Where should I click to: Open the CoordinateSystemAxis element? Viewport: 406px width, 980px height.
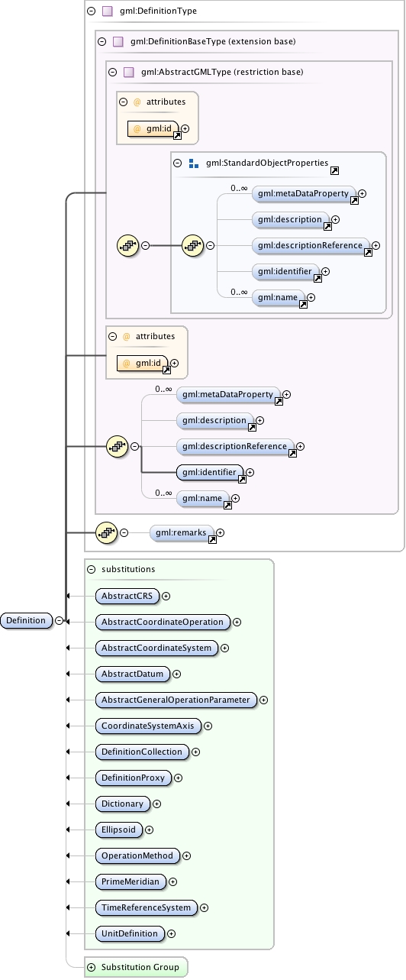pos(147,726)
